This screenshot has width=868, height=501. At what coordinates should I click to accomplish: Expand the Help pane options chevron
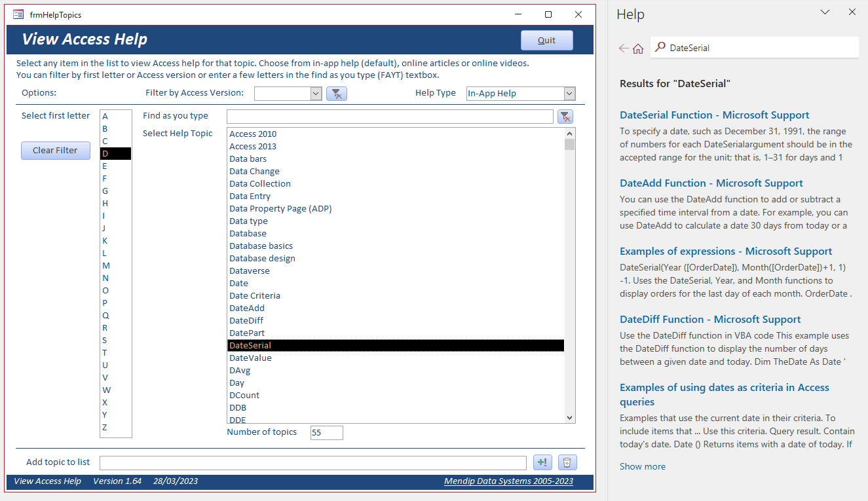825,12
